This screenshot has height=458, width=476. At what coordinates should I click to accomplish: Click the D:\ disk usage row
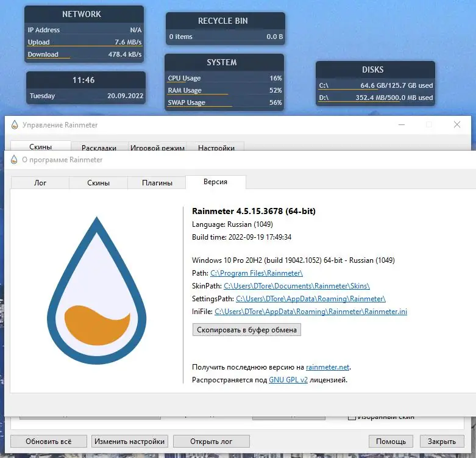[x=376, y=98]
